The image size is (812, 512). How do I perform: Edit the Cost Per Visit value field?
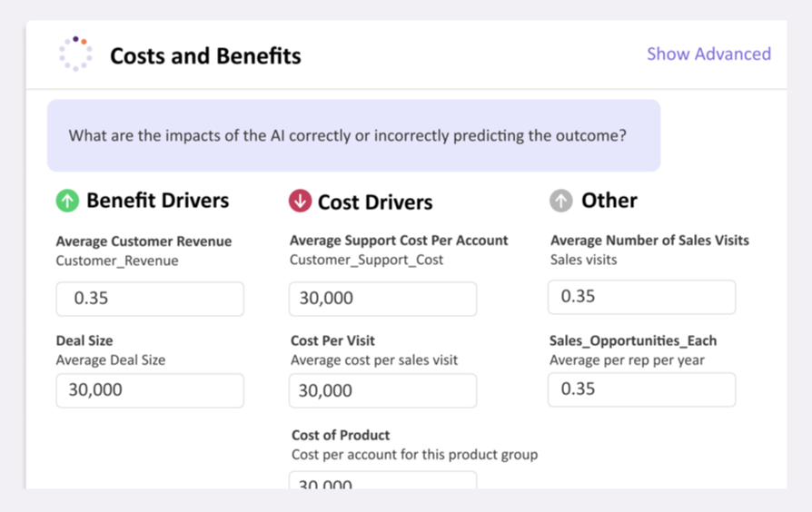[x=382, y=390]
